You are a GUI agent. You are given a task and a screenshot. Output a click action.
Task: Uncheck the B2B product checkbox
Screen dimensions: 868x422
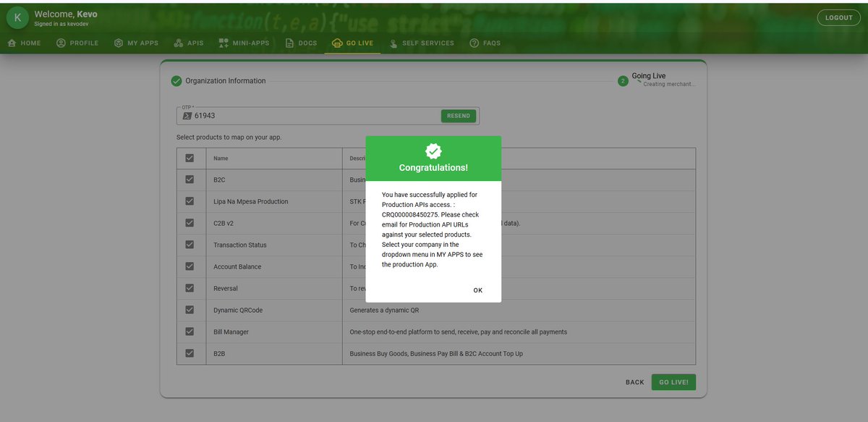pyautogui.click(x=190, y=353)
